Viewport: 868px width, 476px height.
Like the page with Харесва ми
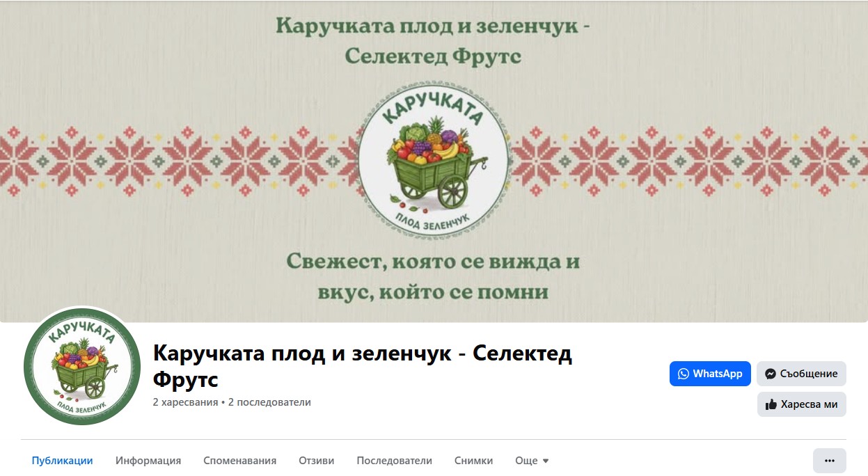pos(802,404)
